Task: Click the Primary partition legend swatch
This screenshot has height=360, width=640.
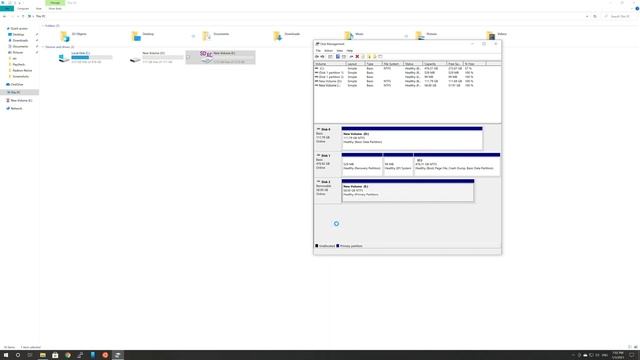Action: 338,246
